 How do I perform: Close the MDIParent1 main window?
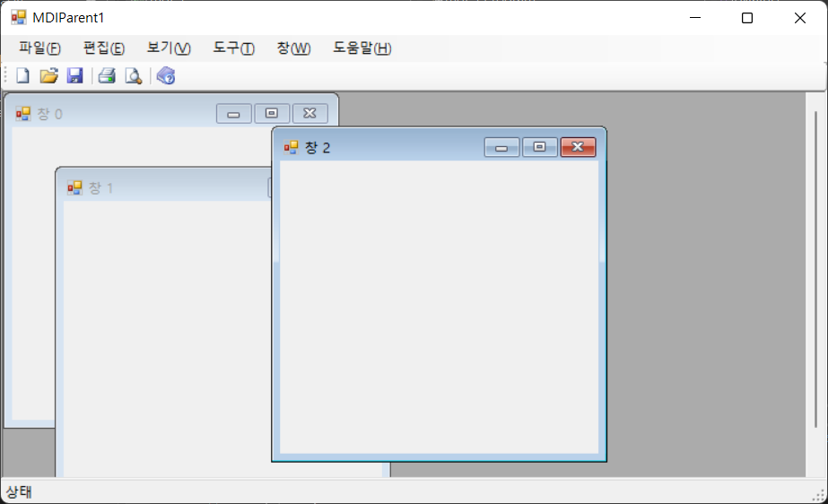tap(800, 18)
